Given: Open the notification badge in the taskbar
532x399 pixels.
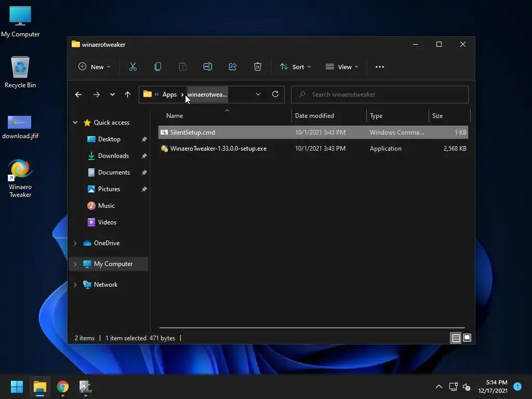Looking at the screenshot, I should [517, 387].
